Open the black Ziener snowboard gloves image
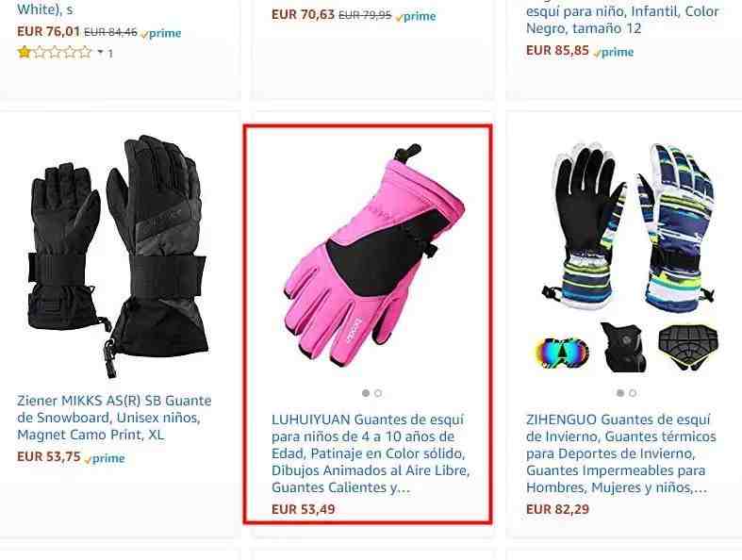This screenshot has width=742, height=560. (117, 256)
